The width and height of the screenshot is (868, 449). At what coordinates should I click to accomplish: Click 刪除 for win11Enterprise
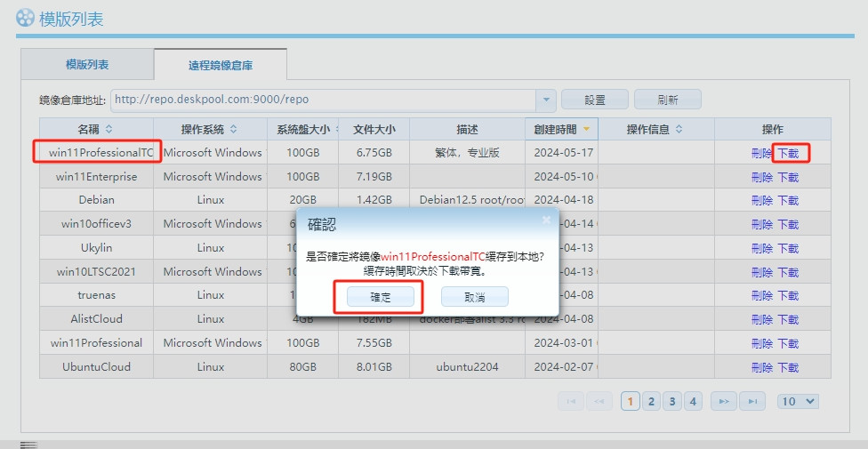pyautogui.click(x=761, y=177)
